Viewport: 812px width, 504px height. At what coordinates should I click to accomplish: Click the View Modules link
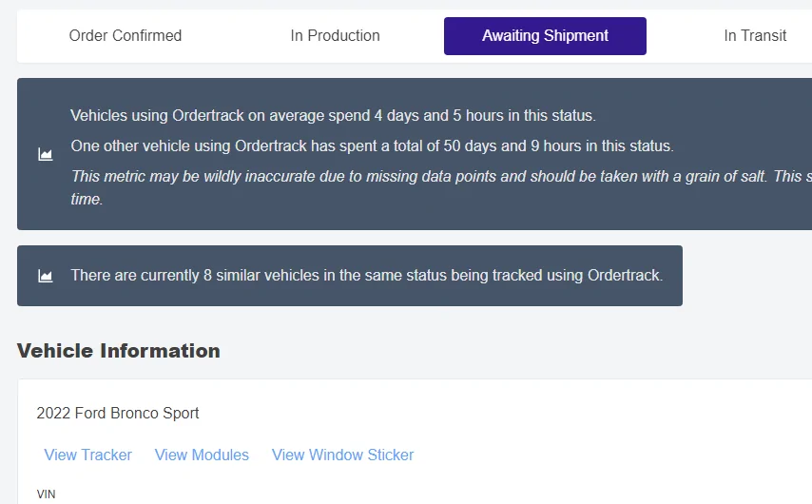(x=202, y=455)
